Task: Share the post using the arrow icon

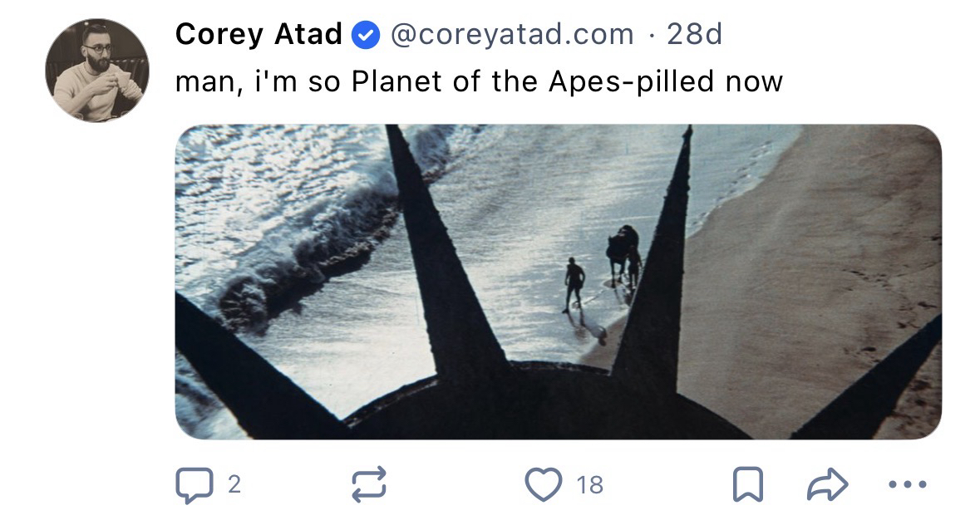Action: [826, 485]
